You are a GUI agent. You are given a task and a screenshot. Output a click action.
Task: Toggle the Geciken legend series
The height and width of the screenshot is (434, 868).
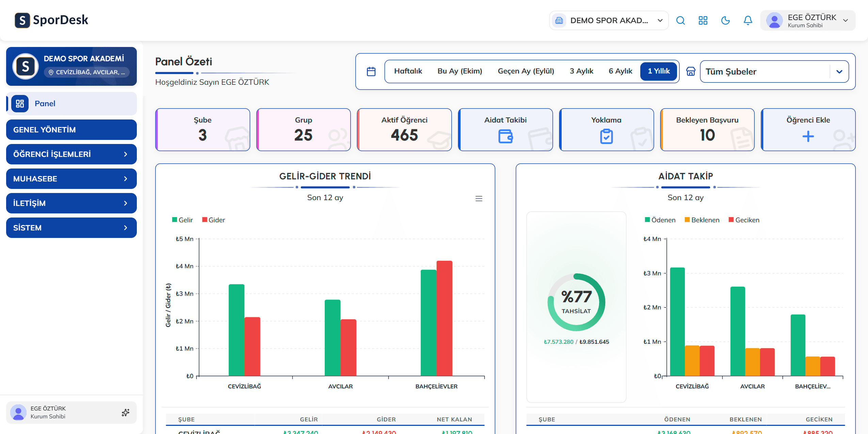click(x=744, y=220)
